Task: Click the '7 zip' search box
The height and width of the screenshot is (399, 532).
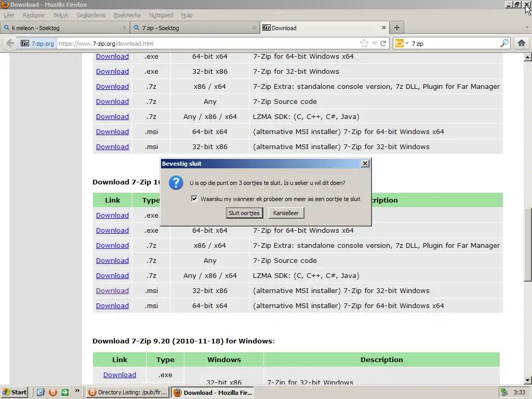Action: (454, 44)
